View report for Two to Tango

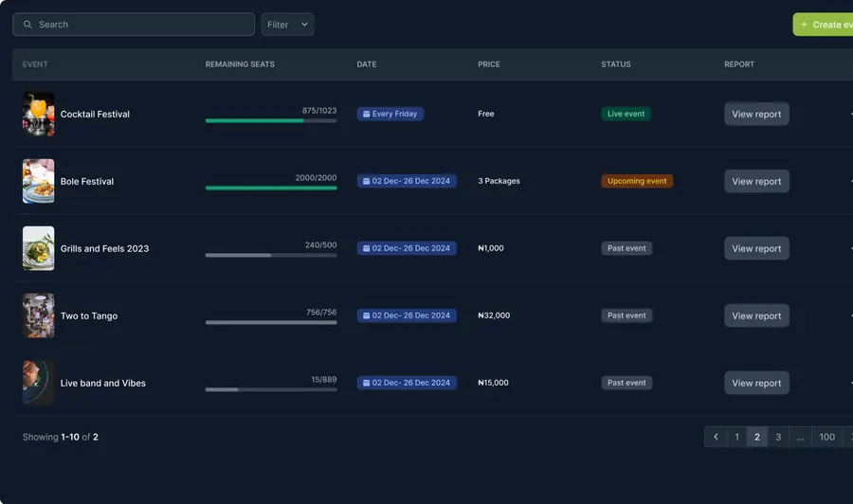[x=756, y=315]
